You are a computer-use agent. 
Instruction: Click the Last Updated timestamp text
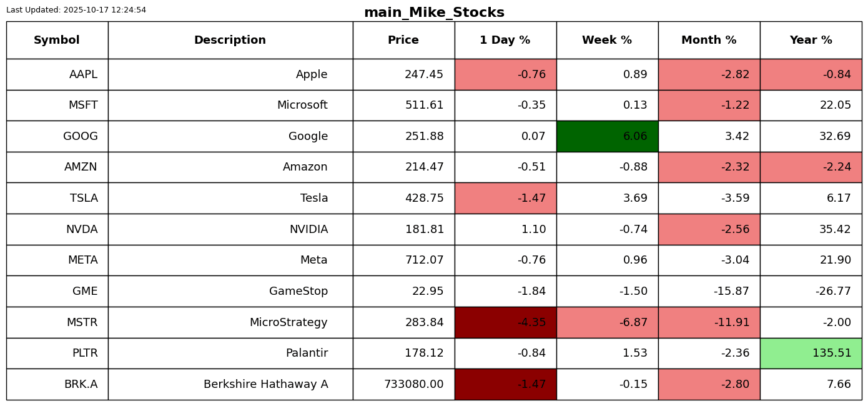coord(76,10)
